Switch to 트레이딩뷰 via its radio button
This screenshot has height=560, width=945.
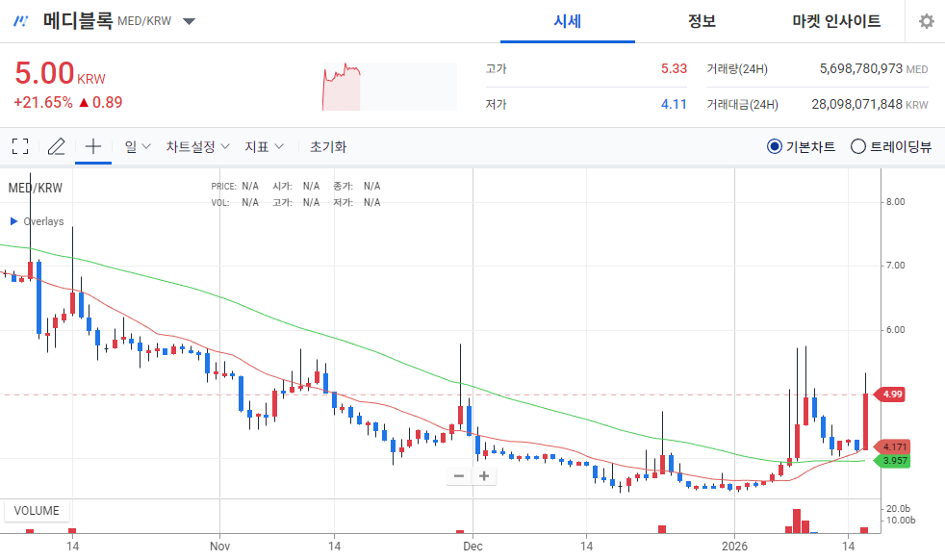[856, 145]
